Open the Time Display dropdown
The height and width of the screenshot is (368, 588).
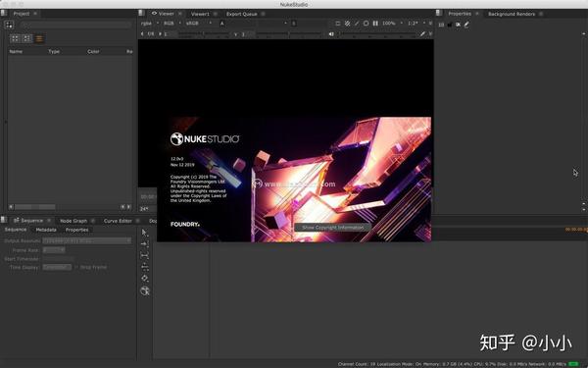[57, 267]
